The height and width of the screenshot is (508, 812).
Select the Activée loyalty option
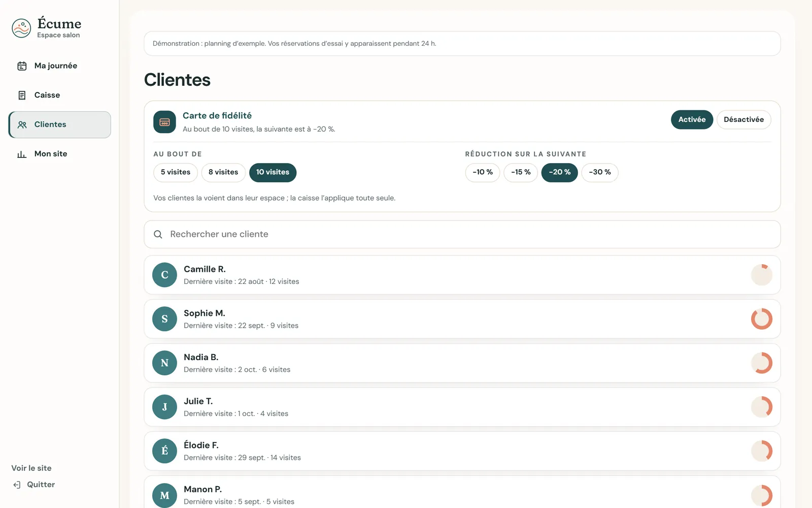pos(692,120)
